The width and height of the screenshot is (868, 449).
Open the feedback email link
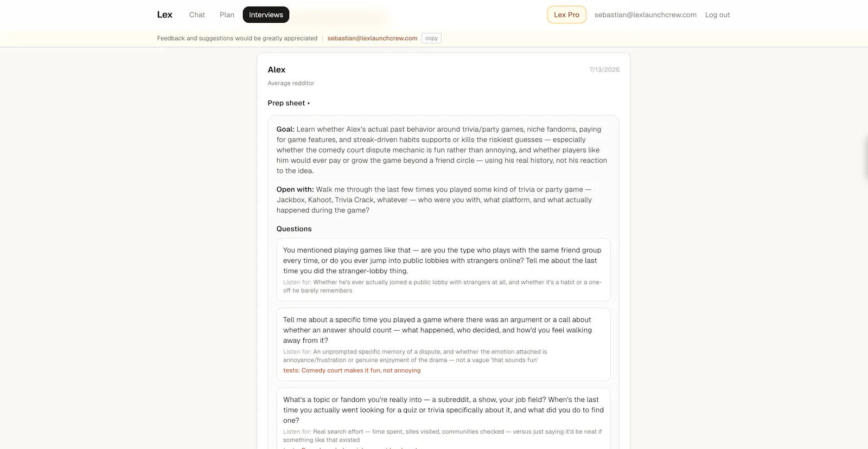pos(372,38)
